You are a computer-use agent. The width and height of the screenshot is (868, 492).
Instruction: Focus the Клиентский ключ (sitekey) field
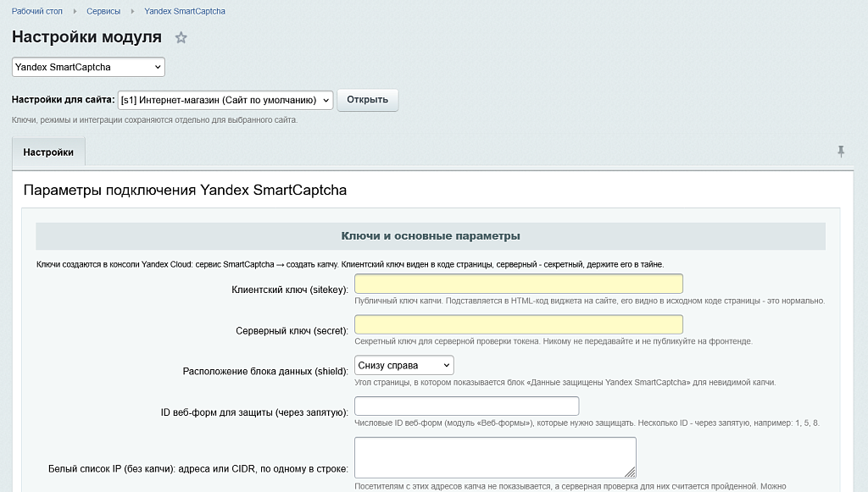click(519, 284)
